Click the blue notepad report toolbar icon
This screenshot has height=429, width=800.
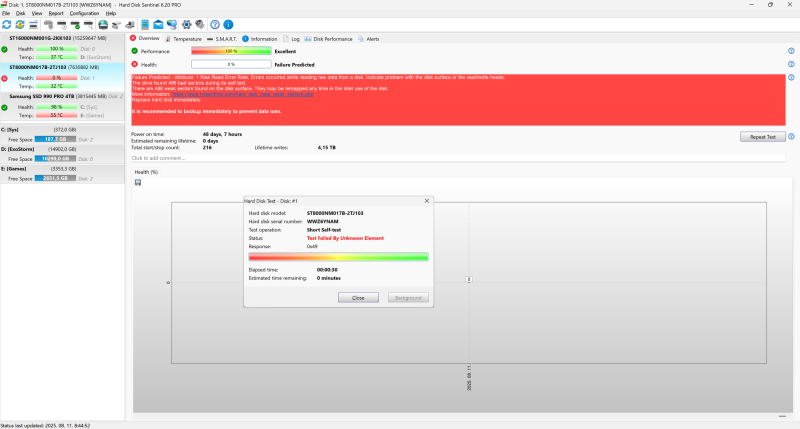145,24
